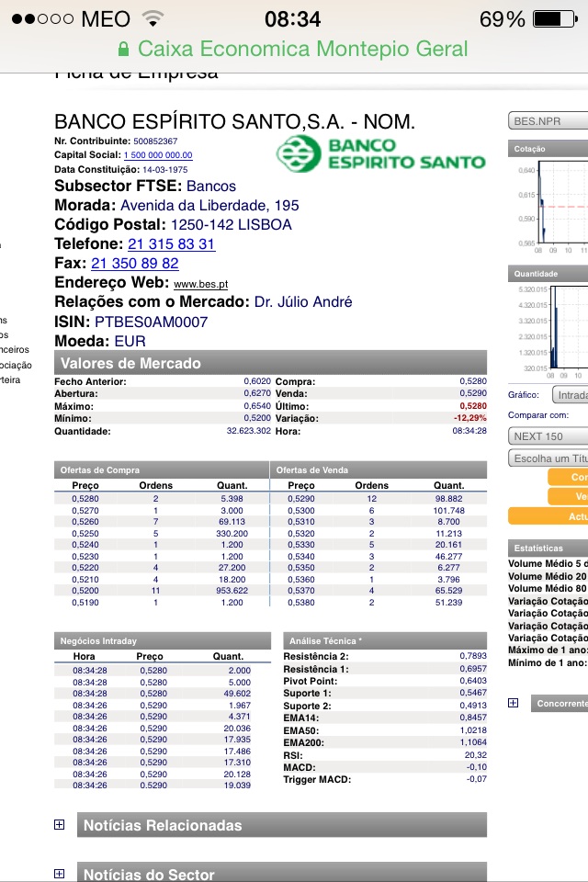
Task: Tap the Caixa Economica Montepio Geral address bar
Action: (294, 50)
